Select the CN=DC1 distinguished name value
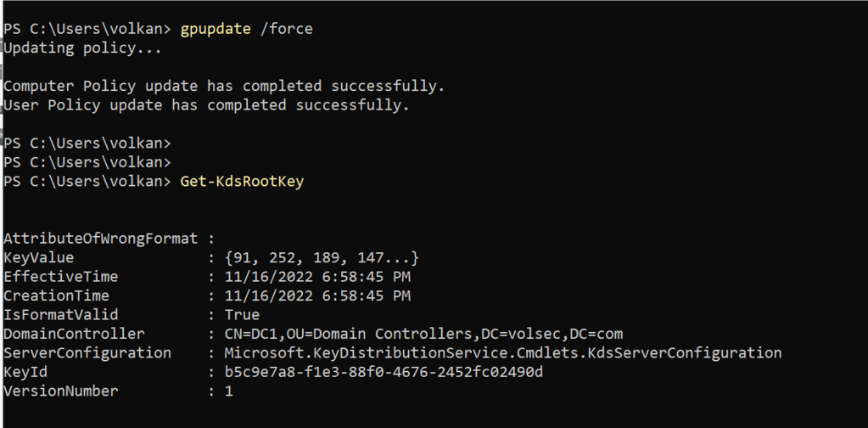868x428 pixels. click(423, 334)
